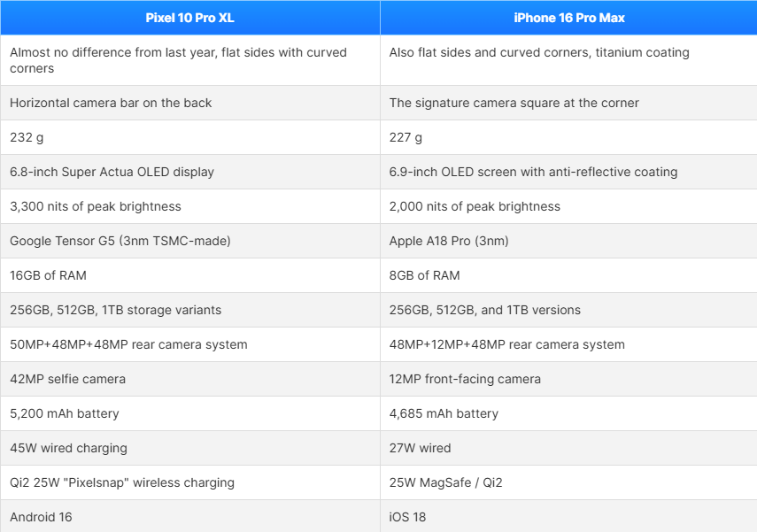Viewport: 757px width, 532px height.
Task: Click the 4,685 mAh battery cell
Action: point(568,413)
